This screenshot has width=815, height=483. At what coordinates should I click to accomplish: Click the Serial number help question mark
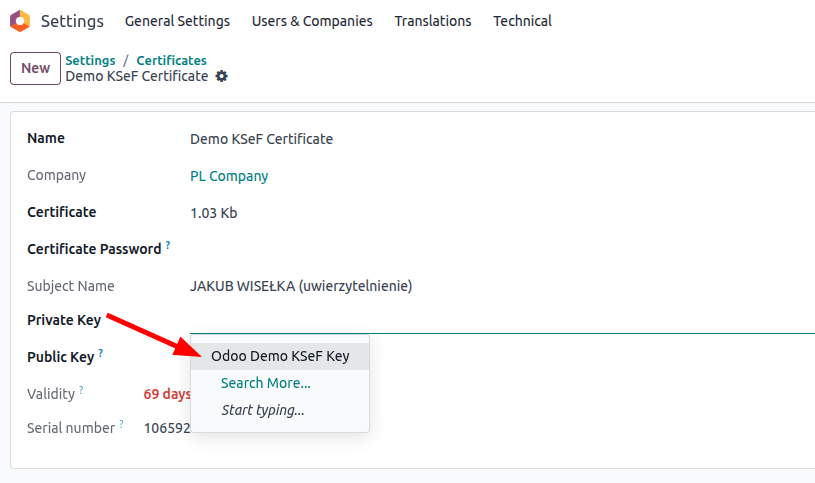coord(121,424)
